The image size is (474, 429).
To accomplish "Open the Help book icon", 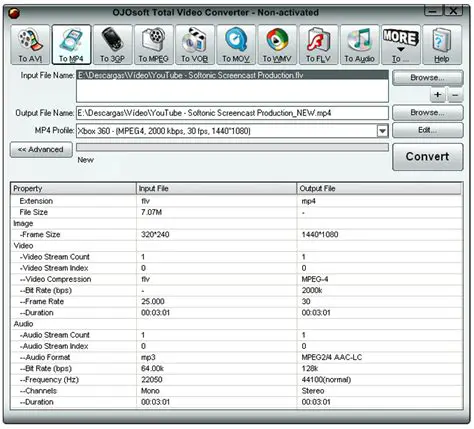I will click(x=442, y=44).
